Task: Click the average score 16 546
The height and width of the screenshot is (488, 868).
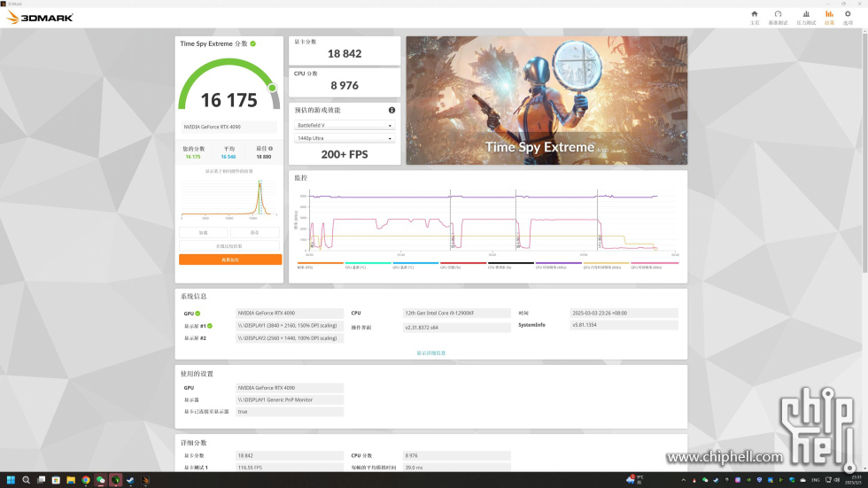Action: 229,157
